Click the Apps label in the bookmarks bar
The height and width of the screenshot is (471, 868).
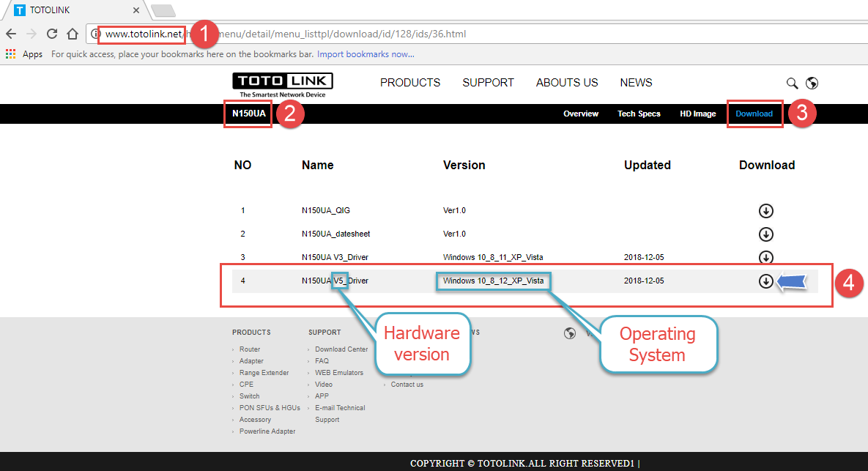(33, 54)
